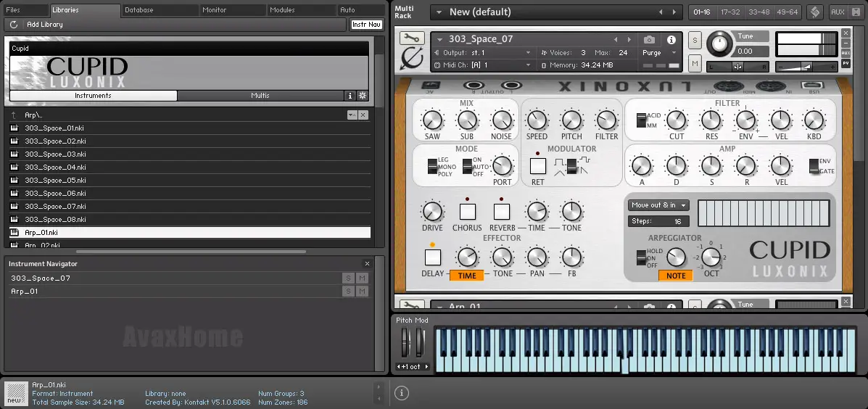868x409 pixels.
Task: Load previous instrument preset for 303_Space_07
Action: (x=616, y=40)
